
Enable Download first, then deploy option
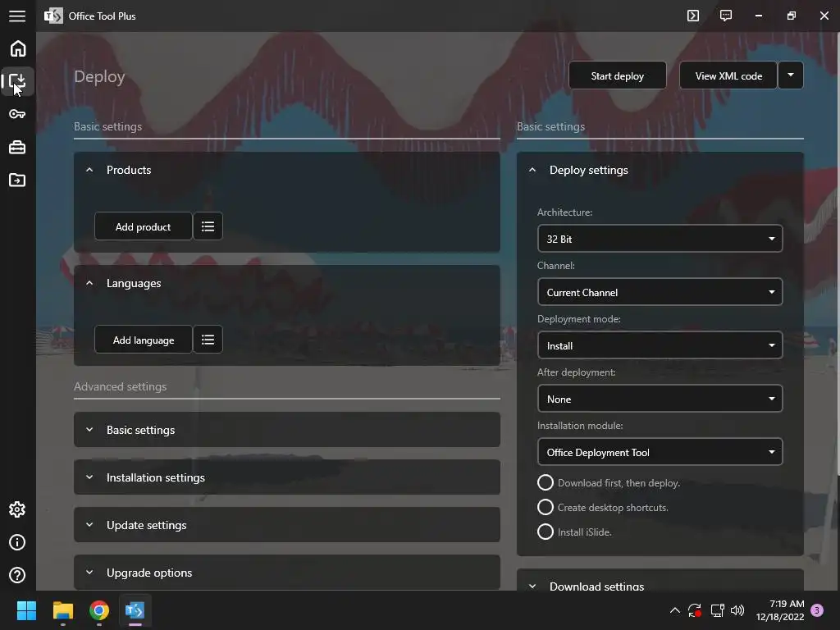(546, 482)
